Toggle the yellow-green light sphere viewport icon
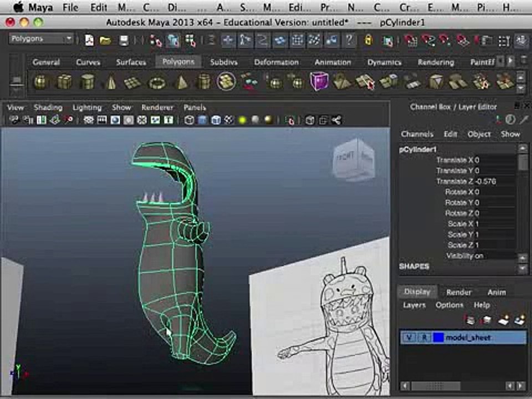The image size is (532, 399). [242, 120]
